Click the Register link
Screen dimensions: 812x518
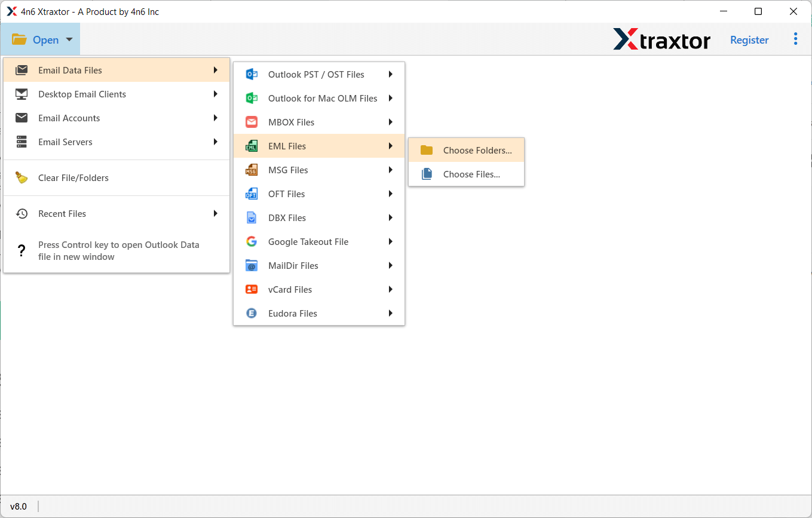(749, 40)
